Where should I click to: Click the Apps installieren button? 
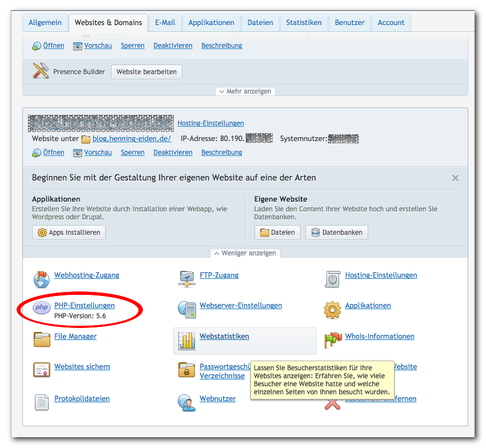click(69, 233)
